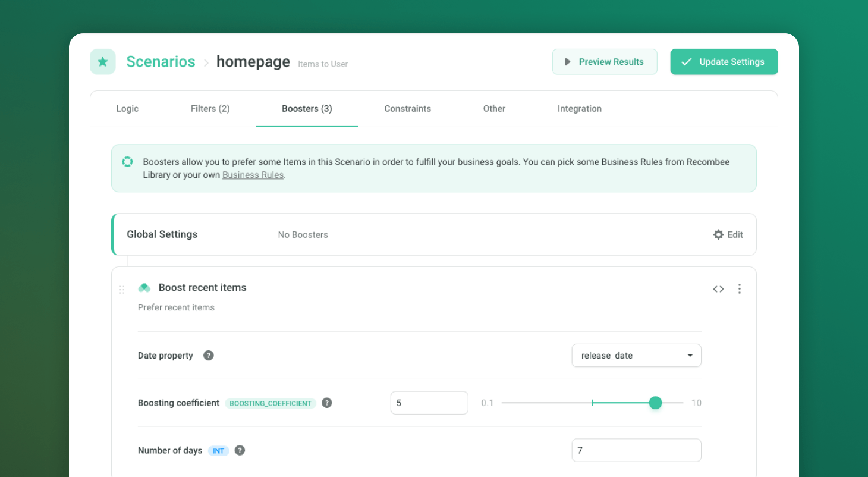Click the star Scenarios icon

[x=103, y=62]
